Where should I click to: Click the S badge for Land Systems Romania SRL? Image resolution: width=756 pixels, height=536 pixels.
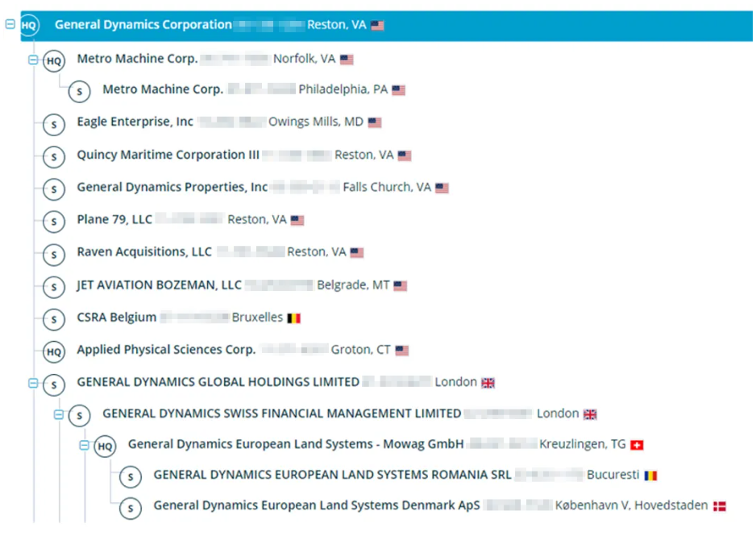click(131, 477)
